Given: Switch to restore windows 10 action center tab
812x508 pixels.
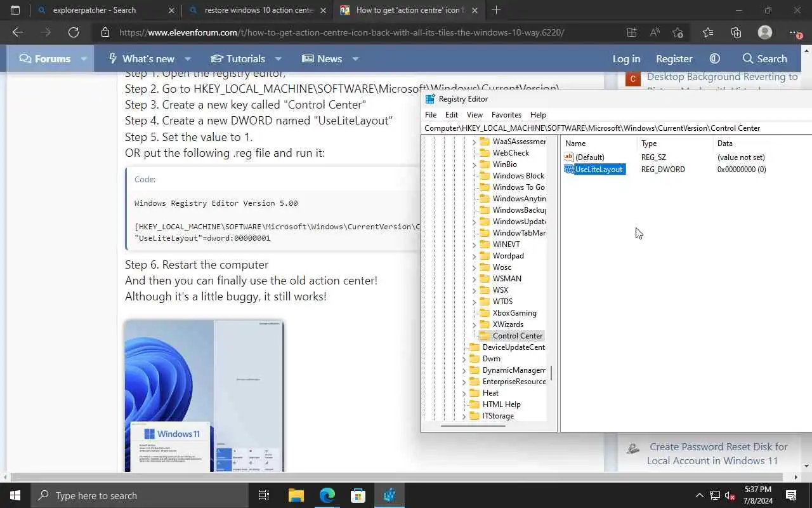Looking at the screenshot, I should [259, 10].
